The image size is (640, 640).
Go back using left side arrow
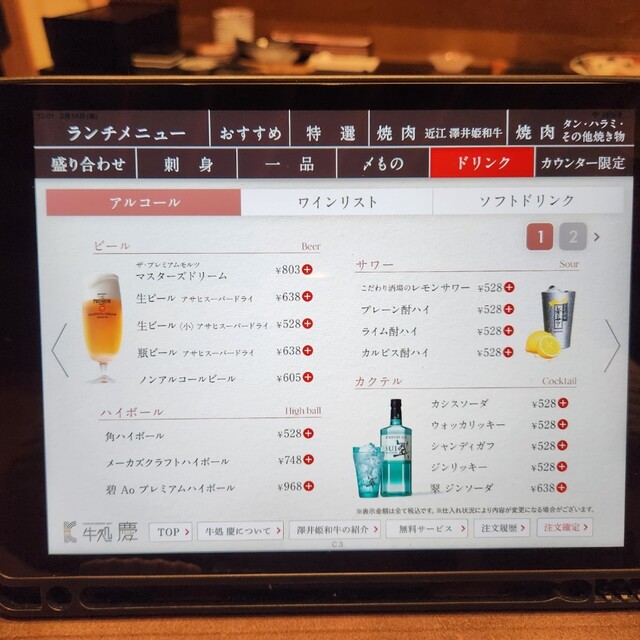click(x=60, y=350)
